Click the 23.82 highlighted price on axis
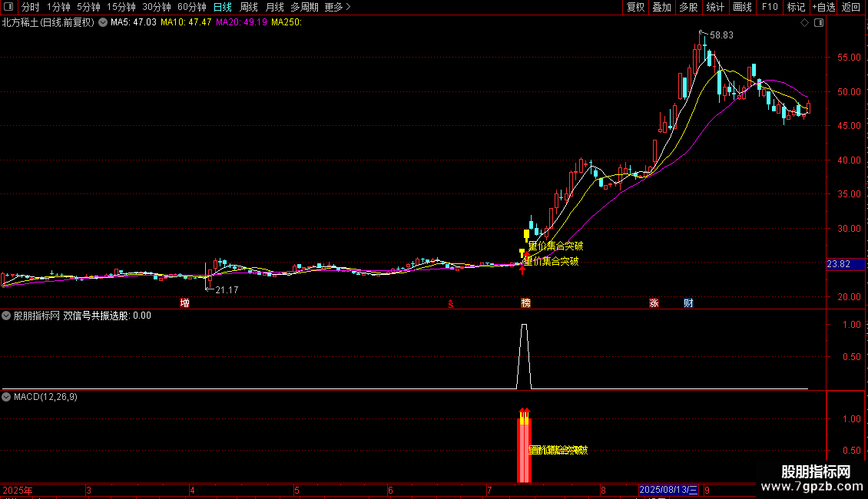 coord(839,264)
